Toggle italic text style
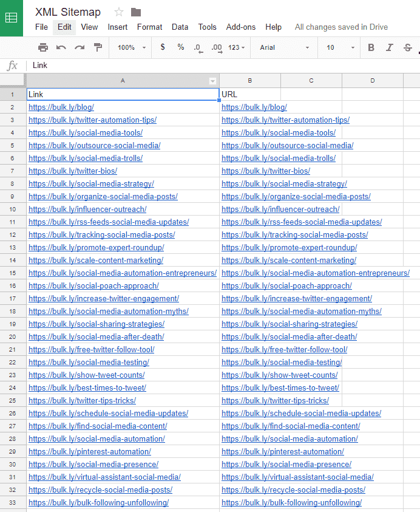 pyautogui.click(x=390, y=47)
